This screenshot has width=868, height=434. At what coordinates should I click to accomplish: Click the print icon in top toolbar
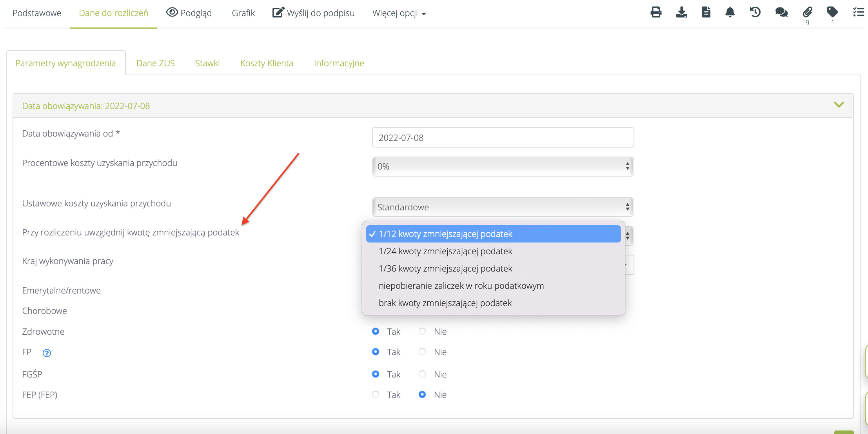(x=656, y=12)
